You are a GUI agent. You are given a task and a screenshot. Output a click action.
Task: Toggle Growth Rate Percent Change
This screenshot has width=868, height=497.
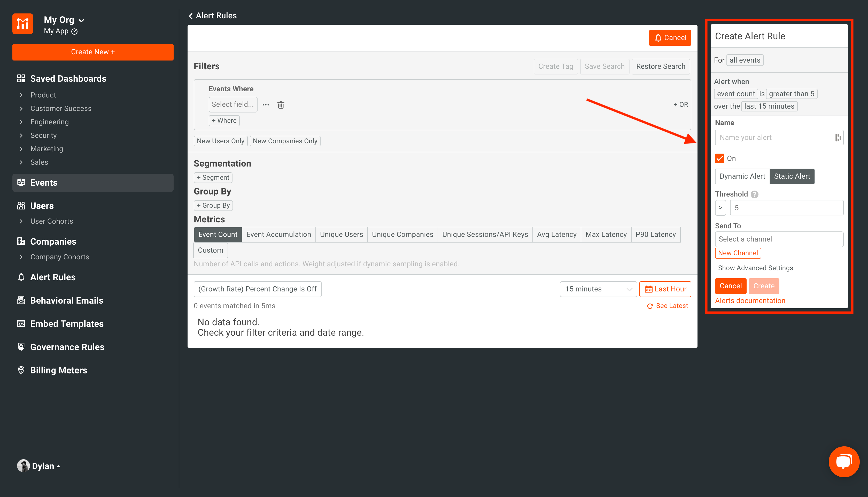coord(257,289)
